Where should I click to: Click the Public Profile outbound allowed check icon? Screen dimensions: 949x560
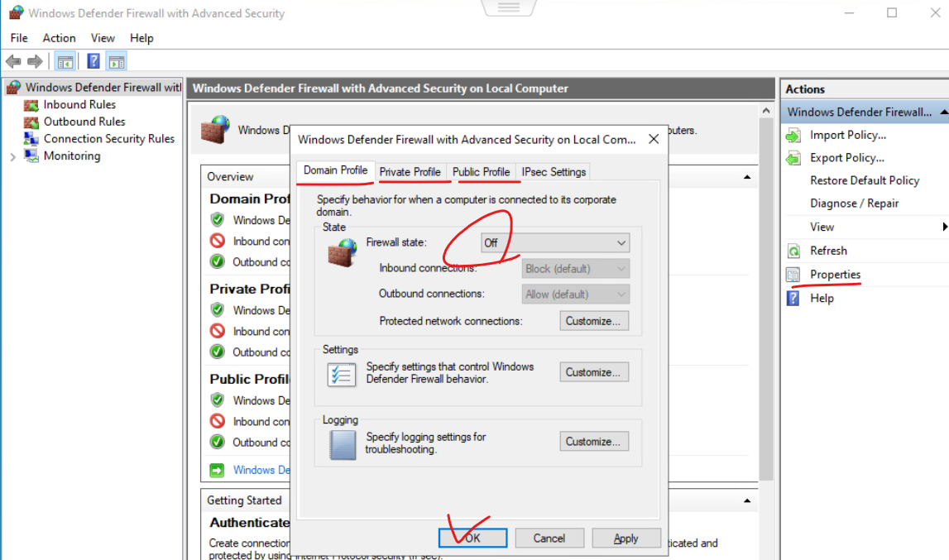pyautogui.click(x=218, y=442)
